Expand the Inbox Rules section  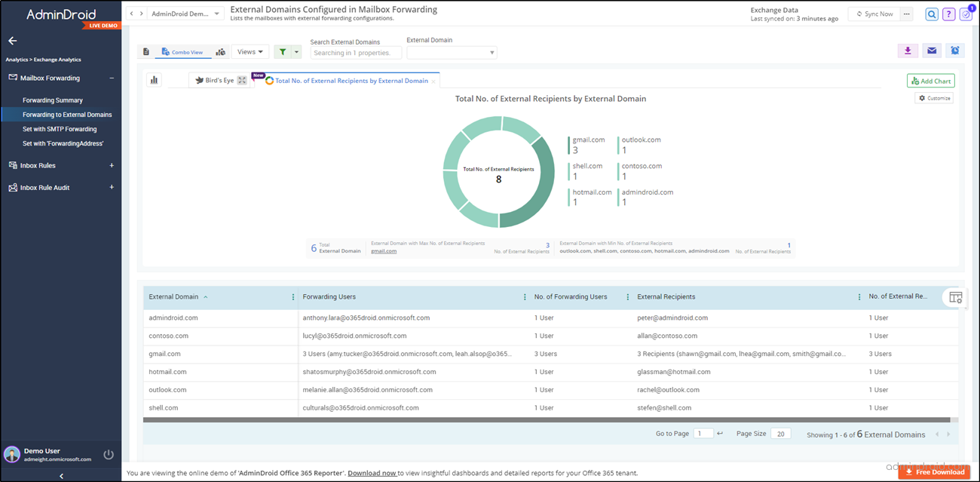(112, 165)
